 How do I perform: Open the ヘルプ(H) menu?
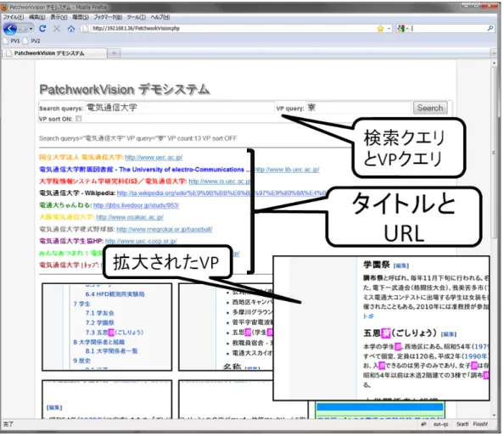click(160, 17)
